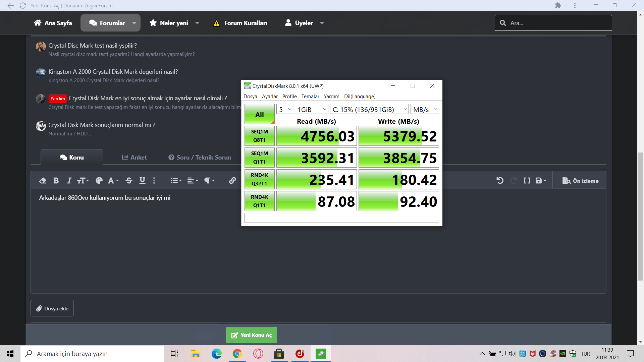Click the undo arrow in editor
This screenshot has width=644, height=362.
point(500,181)
